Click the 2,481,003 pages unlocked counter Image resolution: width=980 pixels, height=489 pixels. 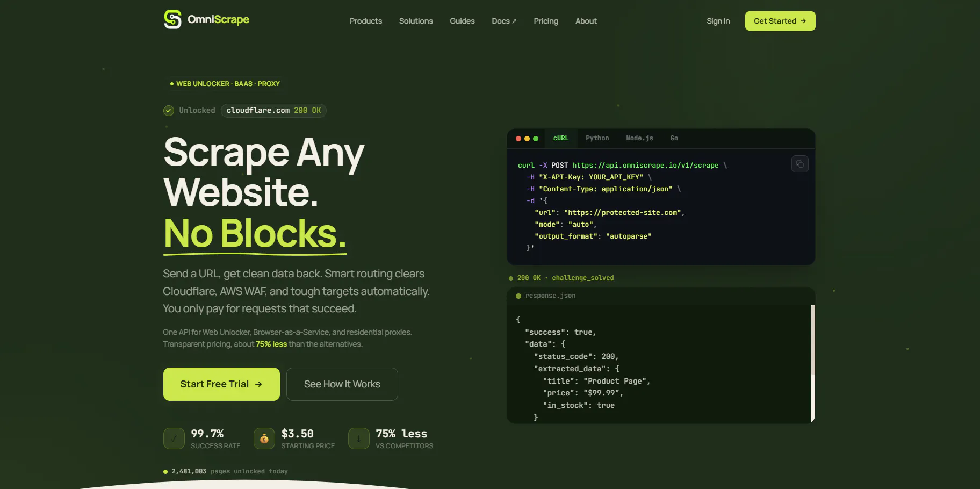(x=226, y=471)
